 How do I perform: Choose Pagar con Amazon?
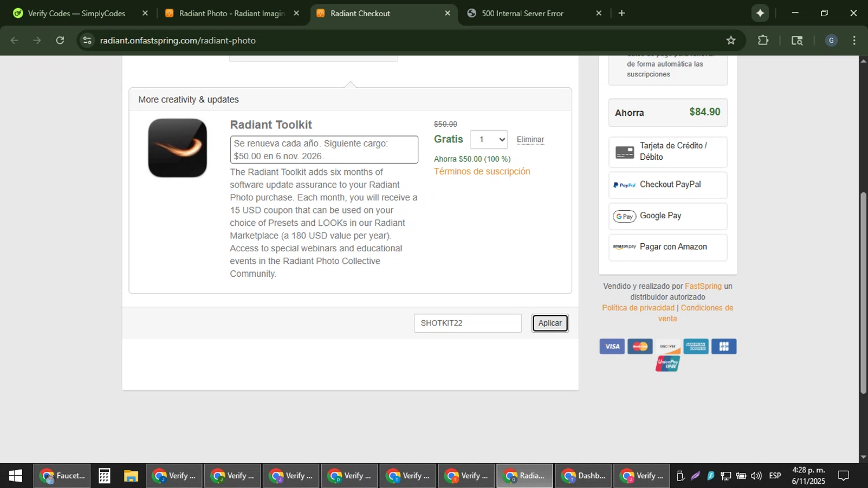668,247
